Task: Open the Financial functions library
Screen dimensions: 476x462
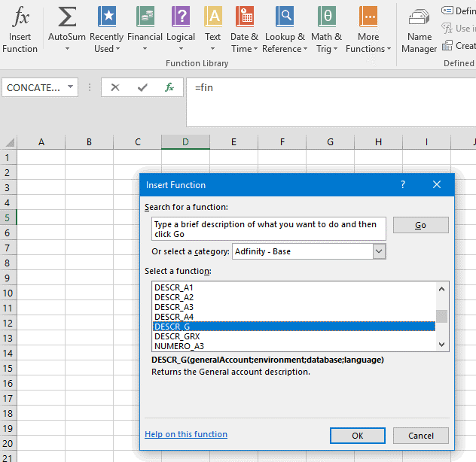Action: (145, 29)
